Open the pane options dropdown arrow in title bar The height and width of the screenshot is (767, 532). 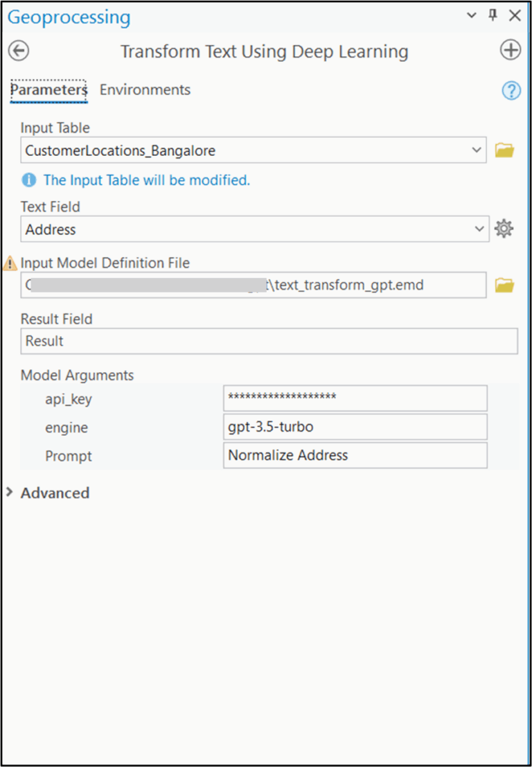click(x=472, y=15)
